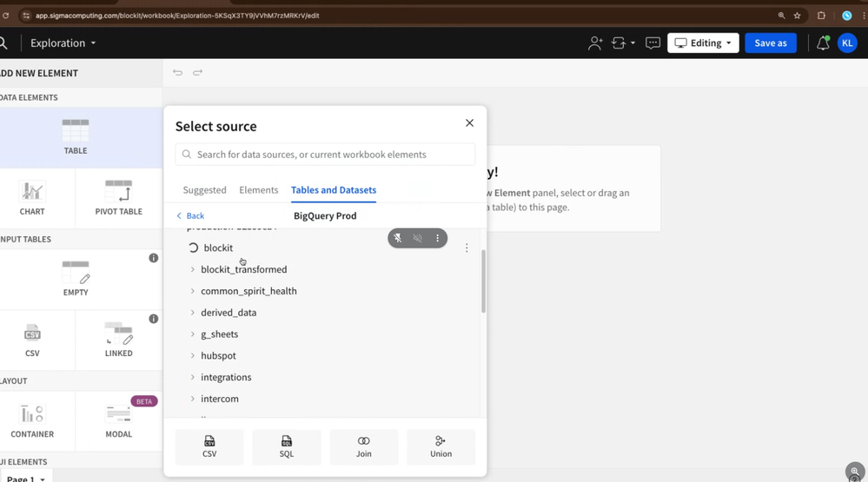Switch to the Suggested tab
Viewport: 868px width, 482px height.
204,190
